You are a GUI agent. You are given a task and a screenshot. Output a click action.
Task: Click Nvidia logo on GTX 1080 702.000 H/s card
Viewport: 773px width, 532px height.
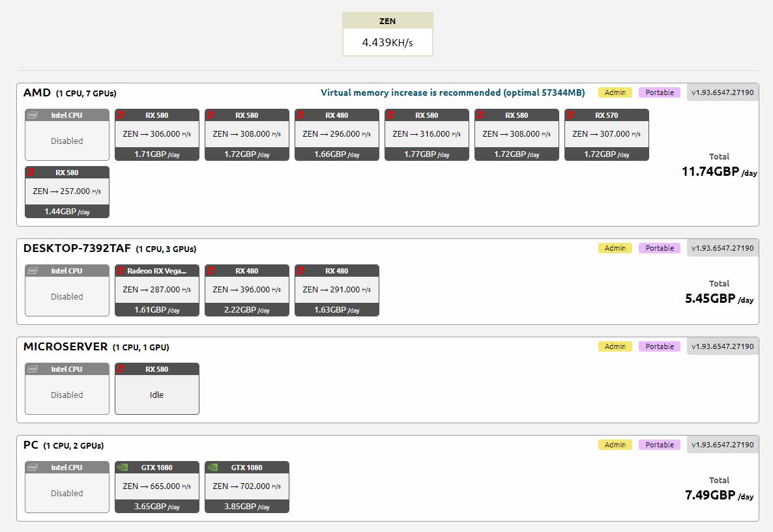212,467
